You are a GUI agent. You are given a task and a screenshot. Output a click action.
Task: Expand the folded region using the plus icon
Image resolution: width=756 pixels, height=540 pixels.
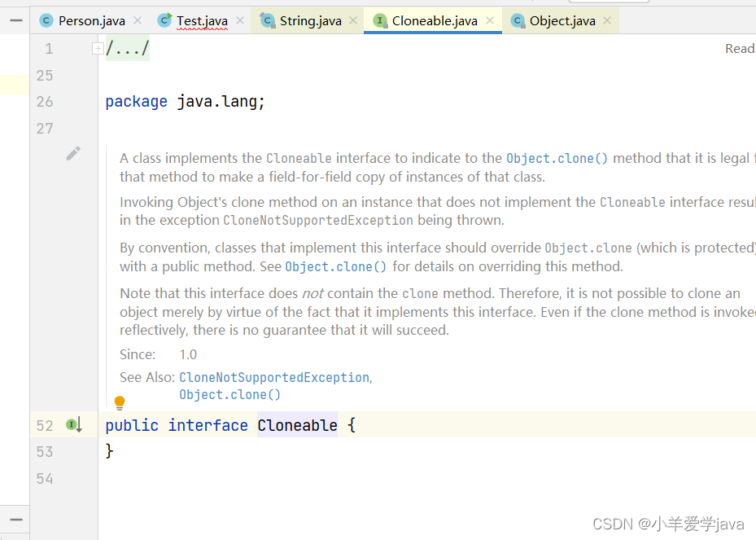[x=98, y=48]
